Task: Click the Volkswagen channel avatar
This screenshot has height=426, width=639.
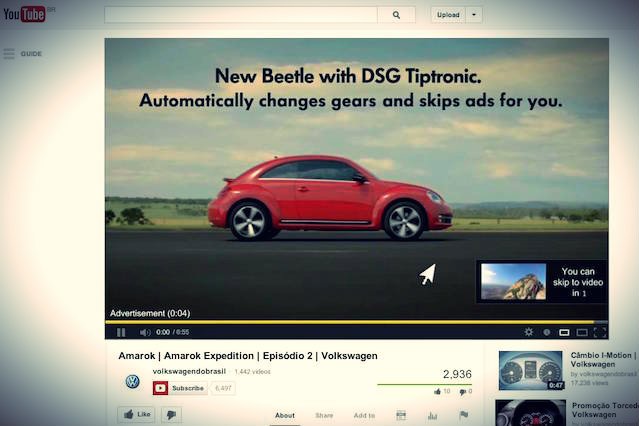Action: [x=132, y=382]
